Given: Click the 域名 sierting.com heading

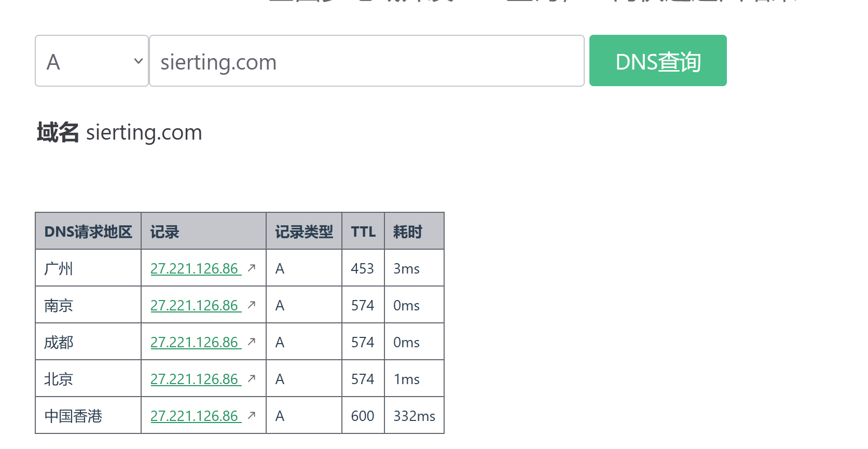Looking at the screenshot, I should 119,133.
